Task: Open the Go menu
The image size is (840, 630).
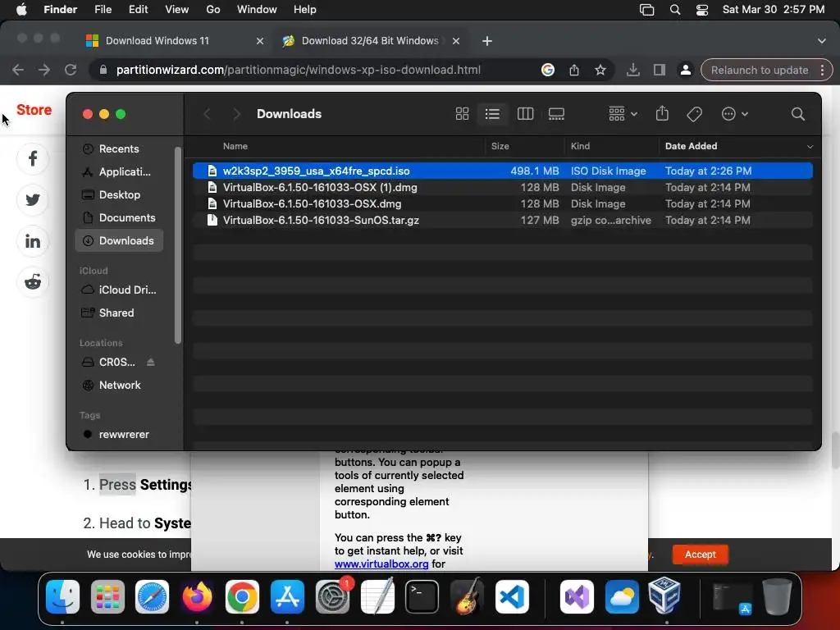Action: click(x=213, y=10)
